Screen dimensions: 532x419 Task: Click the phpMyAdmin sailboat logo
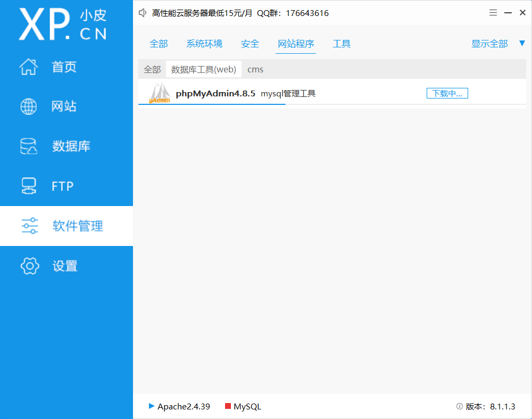(160, 93)
